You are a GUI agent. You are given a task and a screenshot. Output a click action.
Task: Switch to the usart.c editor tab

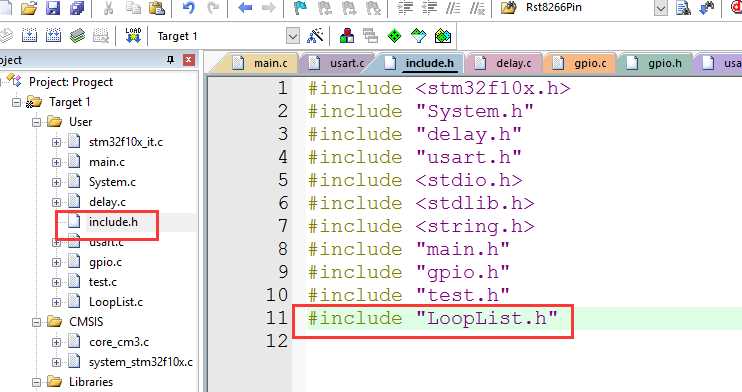(x=337, y=63)
